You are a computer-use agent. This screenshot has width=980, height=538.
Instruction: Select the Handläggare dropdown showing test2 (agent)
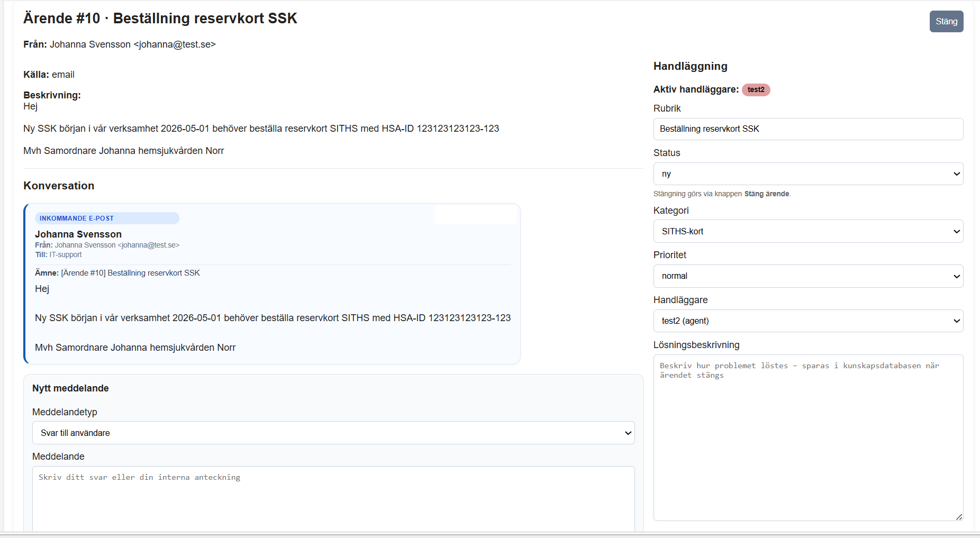pyautogui.click(x=807, y=321)
